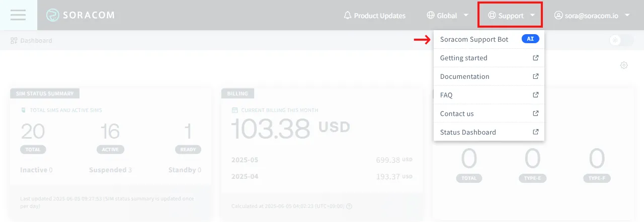Click the Global globe icon

tap(431, 15)
